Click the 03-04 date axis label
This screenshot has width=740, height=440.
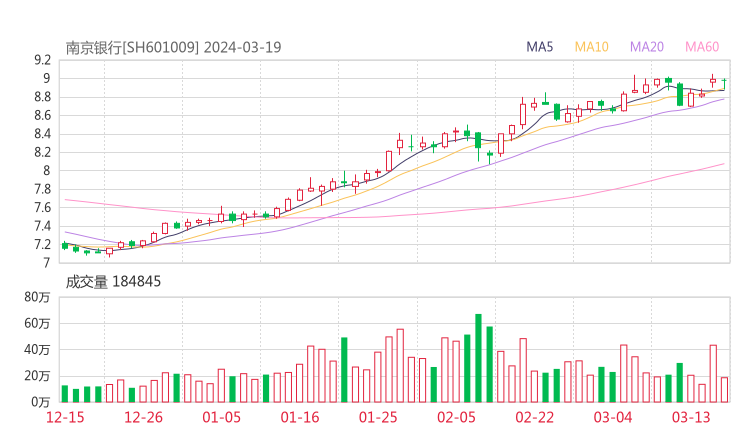pyautogui.click(x=613, y=417)
